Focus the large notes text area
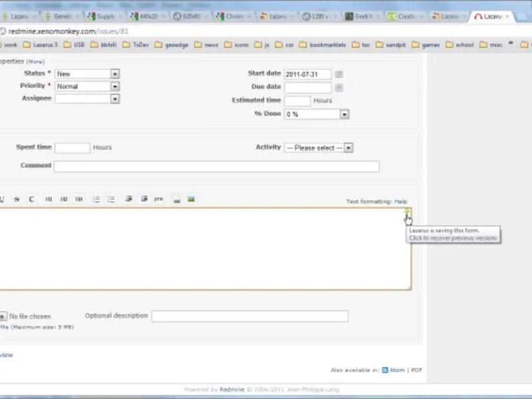532x399 pixels. (x=205, y=249)
